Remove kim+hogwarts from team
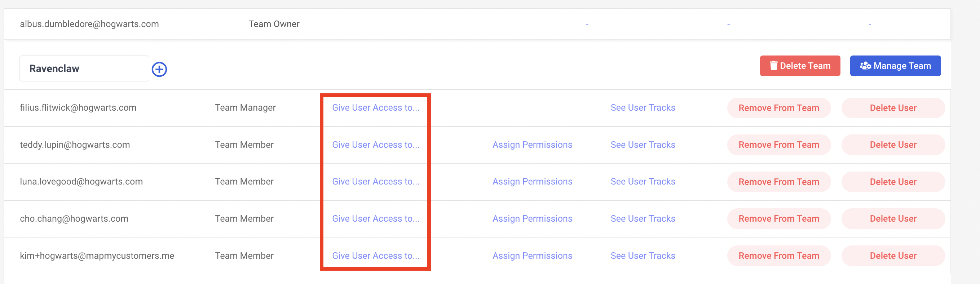Image resolution: width=980 pixels, height=284 pixels. pos(779,256)
